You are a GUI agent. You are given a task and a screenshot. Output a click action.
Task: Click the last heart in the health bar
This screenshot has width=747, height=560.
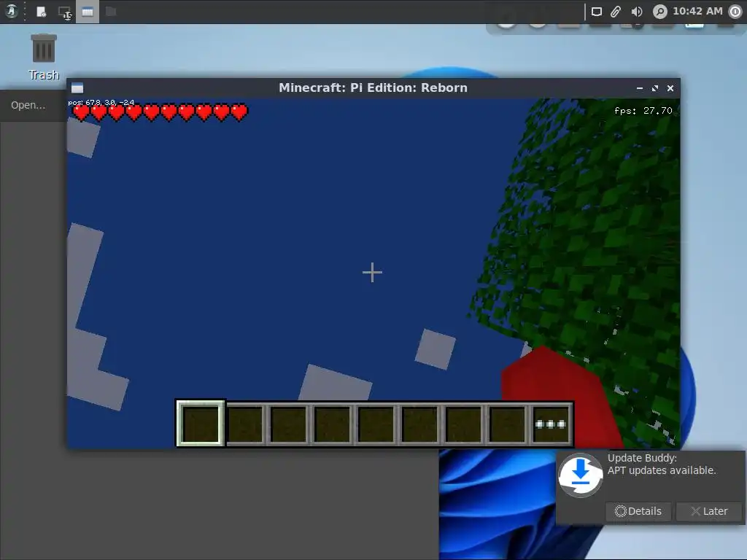pyautogui.click(x=239, y=112)
